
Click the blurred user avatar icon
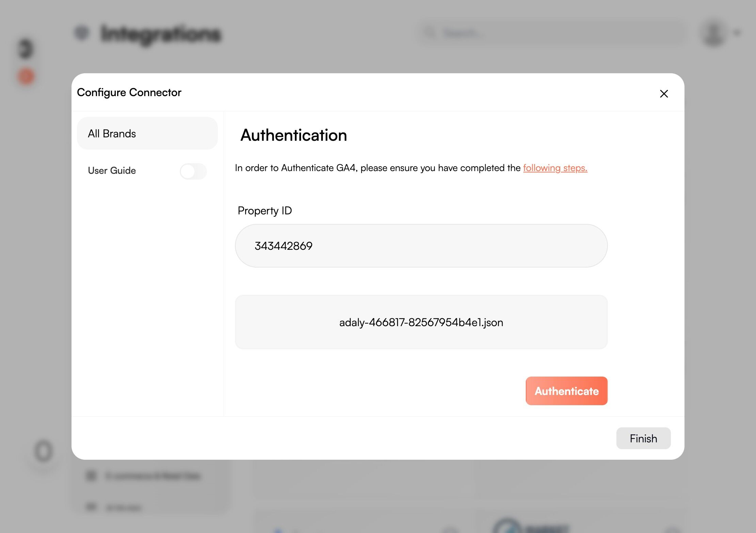point(713,33)
